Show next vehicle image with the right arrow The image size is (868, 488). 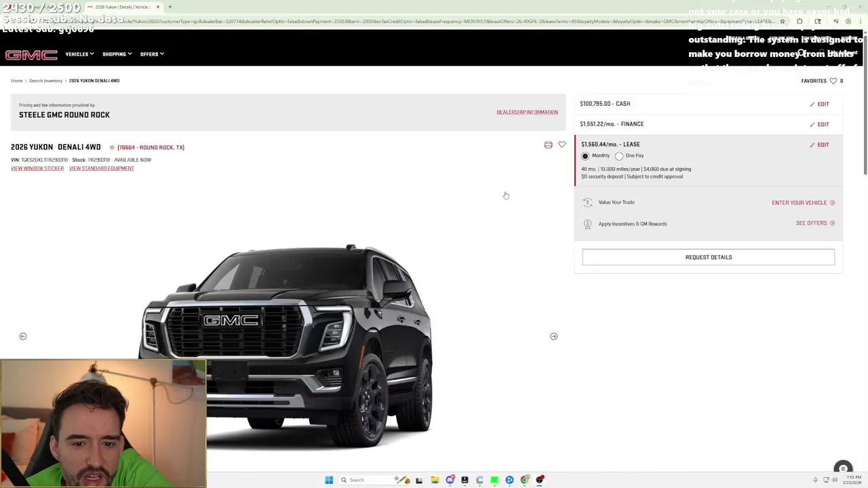tap(553, 336)
